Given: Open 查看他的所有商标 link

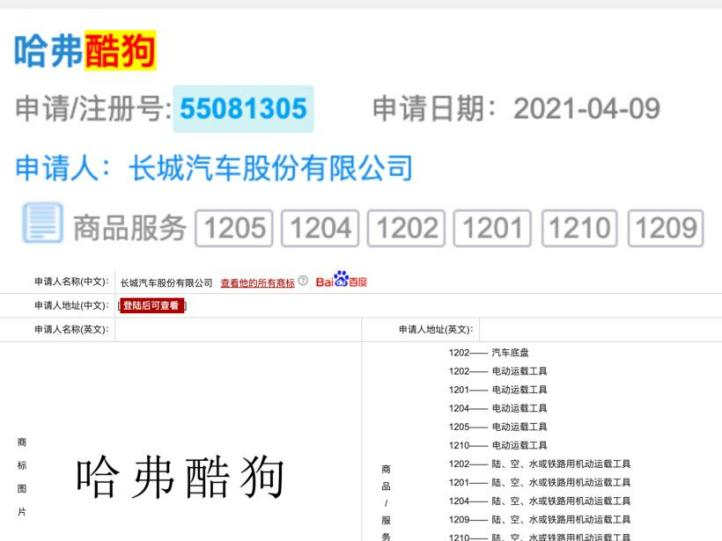Looking at the screenshot, I should pyautogui.click(x=257, y=283).
